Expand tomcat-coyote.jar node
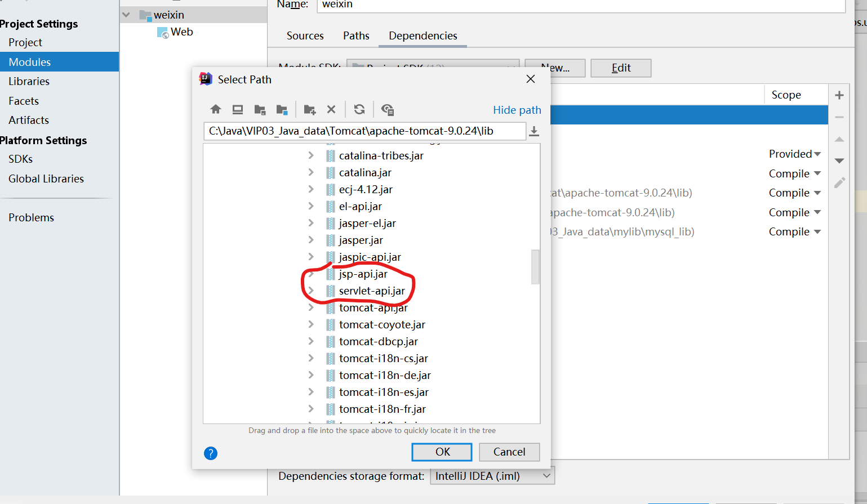 pyautogui.click(x=311, y=324)
